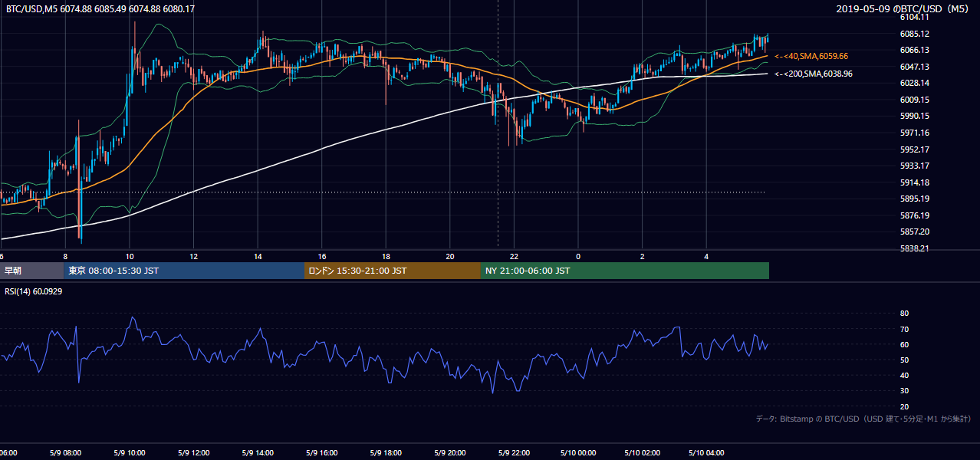Screen dimensions: 980x460
Task: Click price axis value 6047.13
Action: click(x=915, y=67)
